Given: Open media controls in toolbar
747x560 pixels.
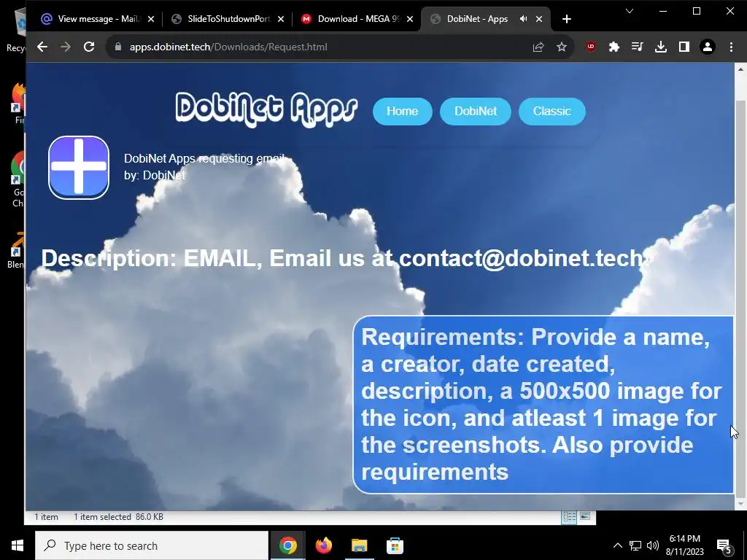Looking at the screenshot, I should (x=638, y=47).
